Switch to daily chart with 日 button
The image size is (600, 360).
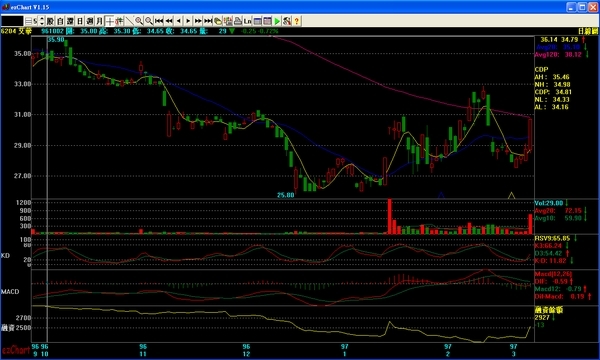click(80, 21)
